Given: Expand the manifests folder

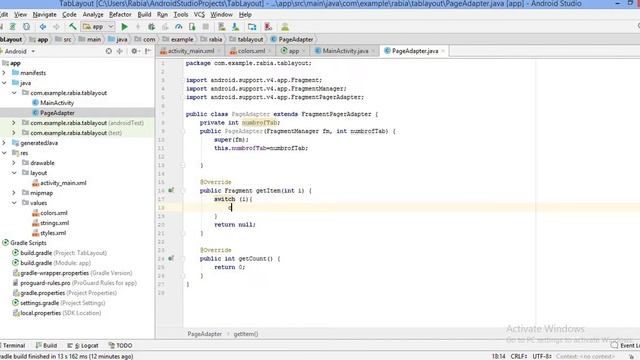Looking at the screenshot, I should (x=4, y=73).
